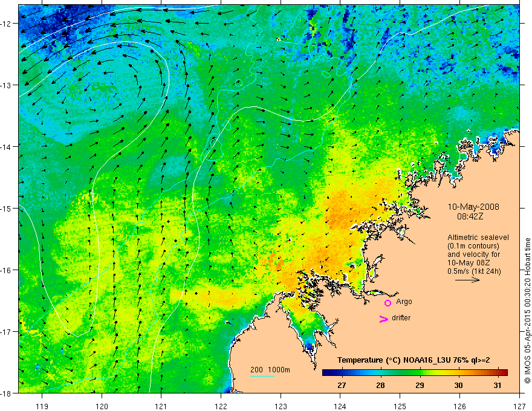
Task: Click the 'Argo' legend label
Action: pos(404,302)
